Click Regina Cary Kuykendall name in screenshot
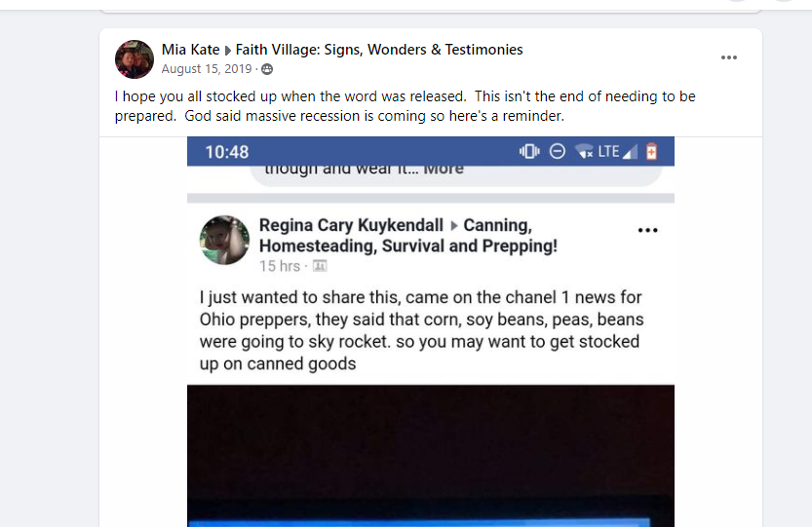 351,225
